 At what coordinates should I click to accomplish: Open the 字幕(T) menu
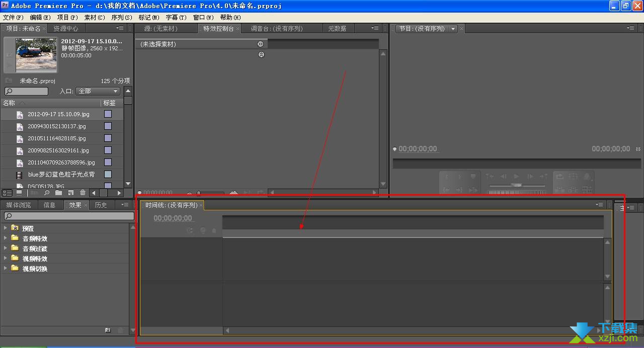pyautogui.click(x=176, y=17)
